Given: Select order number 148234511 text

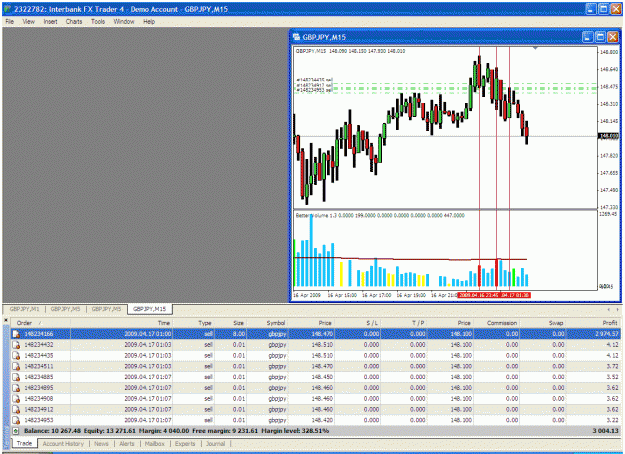Looking at the screenshot, I should click(x=39, y=366).
